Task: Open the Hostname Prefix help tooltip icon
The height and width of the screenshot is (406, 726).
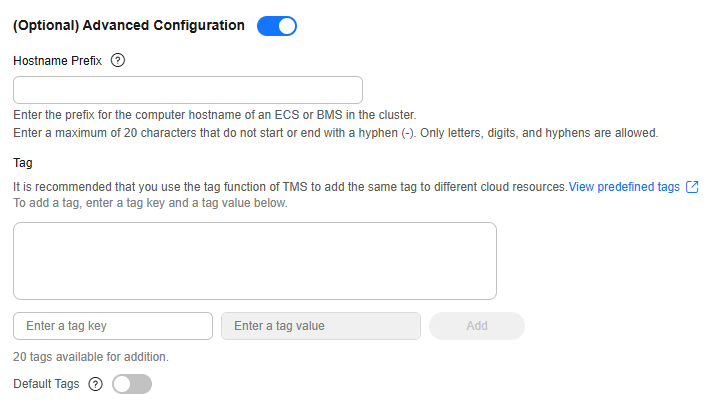Action: pyautogui.click(x=118, y=60)
